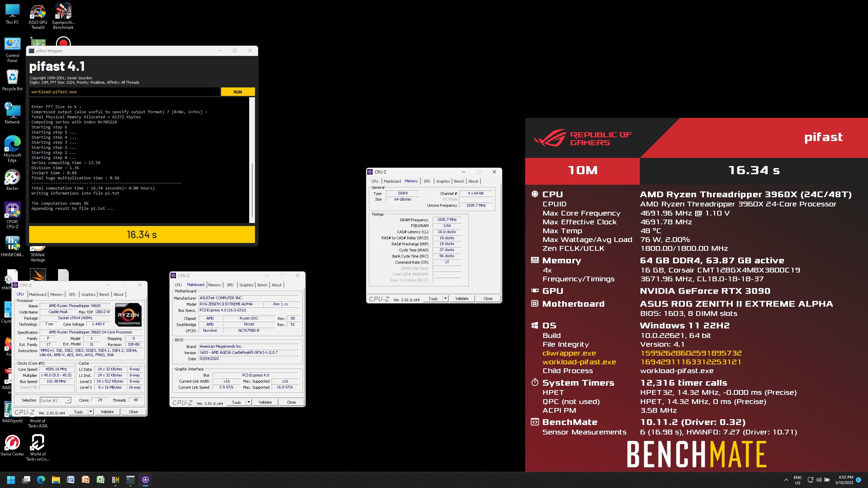The width and height of the screenshot is (868, 488).
Task: Open volume control in the system tray
Action: pyautogui.click(x=818, y=480)
